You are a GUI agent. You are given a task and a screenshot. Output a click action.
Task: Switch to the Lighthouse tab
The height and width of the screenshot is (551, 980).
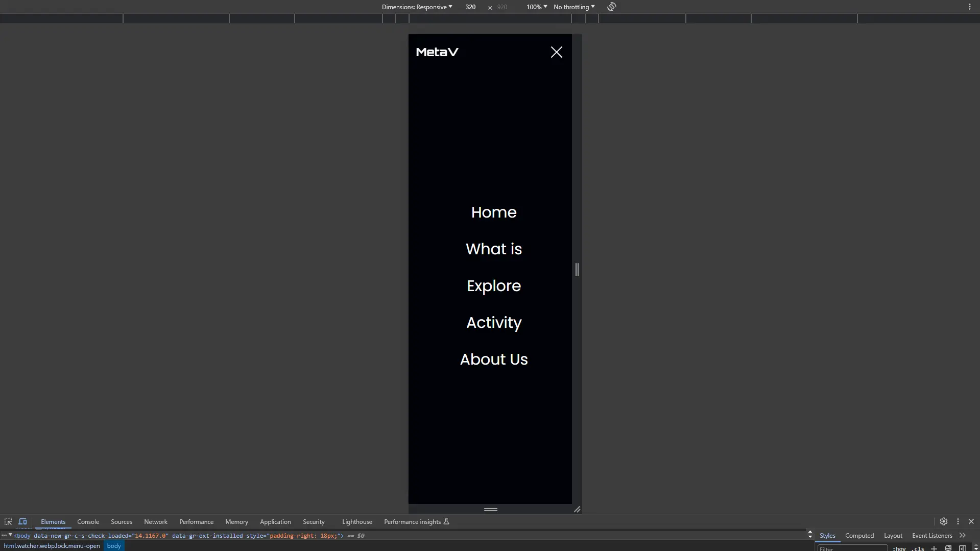[x=357, y=522]
